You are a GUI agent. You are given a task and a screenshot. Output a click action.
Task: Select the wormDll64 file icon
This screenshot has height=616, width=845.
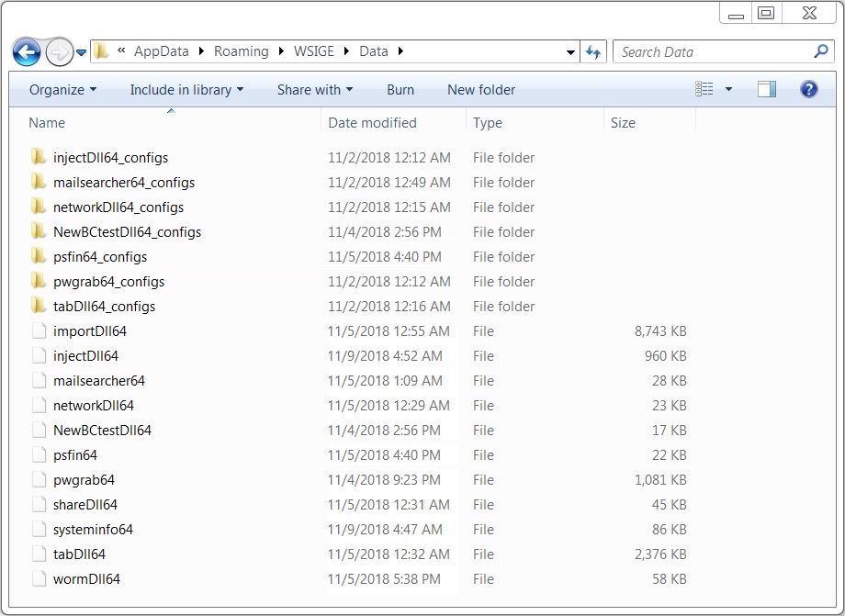pyautogui.click(x=39, y=578)
